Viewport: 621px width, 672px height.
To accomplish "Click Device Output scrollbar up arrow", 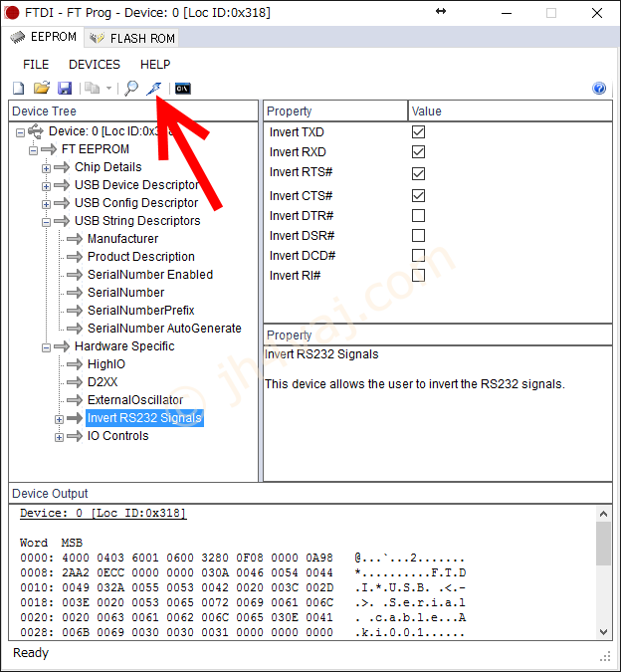I will (603, 514).
